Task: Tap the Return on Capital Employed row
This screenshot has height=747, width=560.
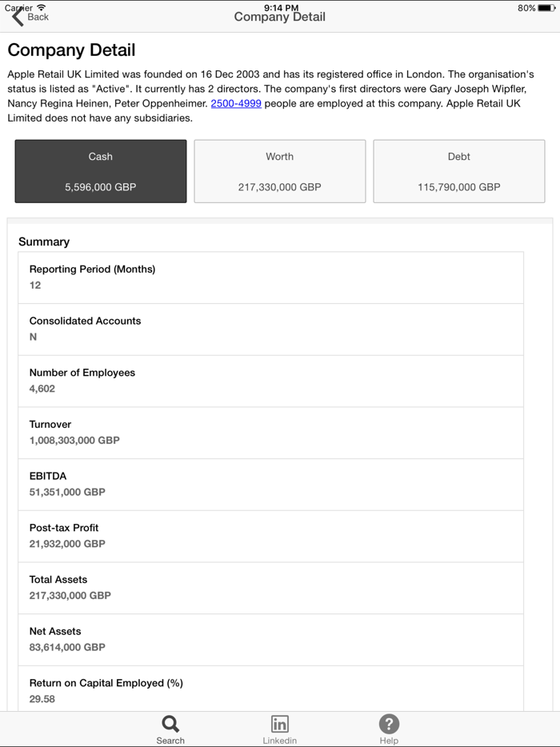Action: (x=270, y=689)
